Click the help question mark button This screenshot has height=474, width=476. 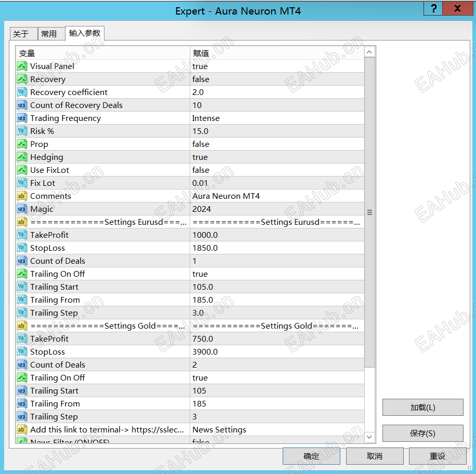coord(433,8)
